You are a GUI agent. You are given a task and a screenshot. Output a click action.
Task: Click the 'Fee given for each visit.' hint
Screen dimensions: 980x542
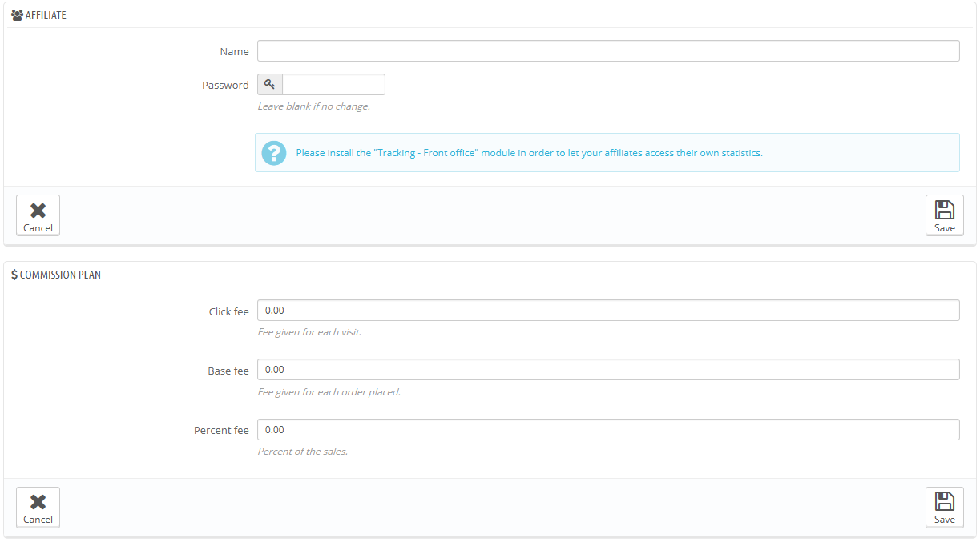[309, 332]
